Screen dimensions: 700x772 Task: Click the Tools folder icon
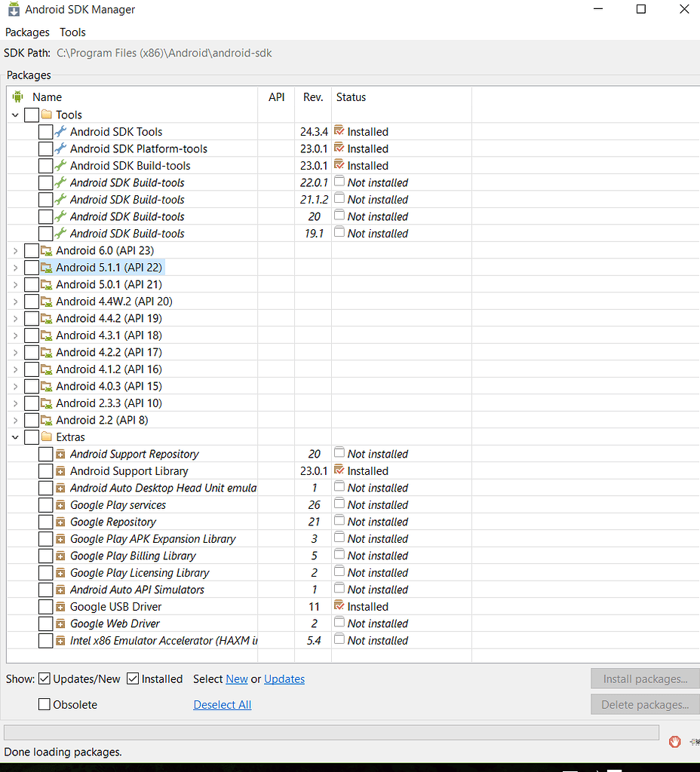[45, 114]
